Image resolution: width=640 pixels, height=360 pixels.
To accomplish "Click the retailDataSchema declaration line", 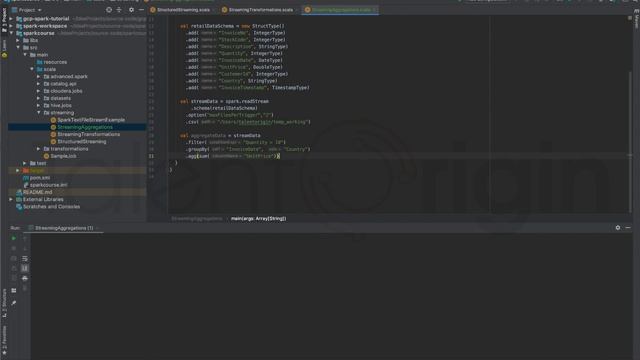I will [232, 26].
